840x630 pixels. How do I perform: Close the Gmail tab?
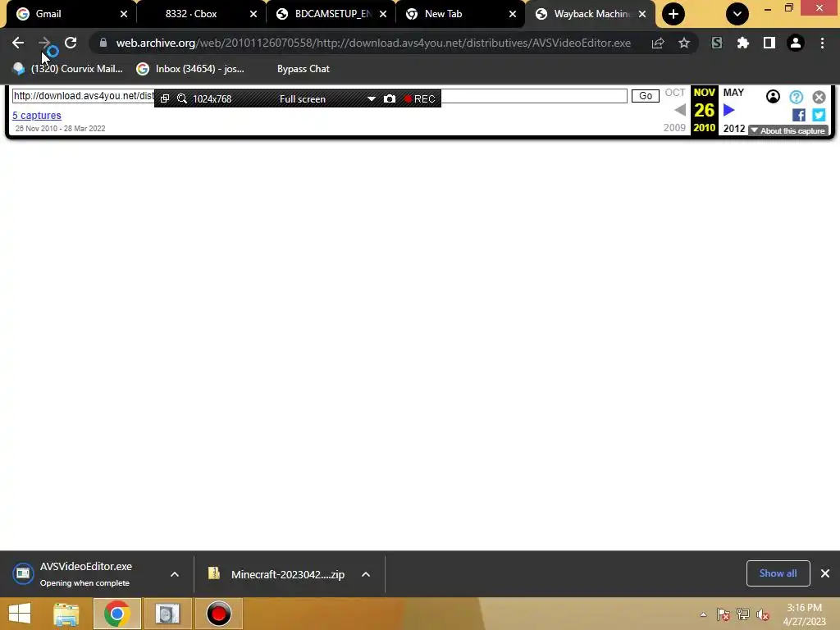[124, 14]
